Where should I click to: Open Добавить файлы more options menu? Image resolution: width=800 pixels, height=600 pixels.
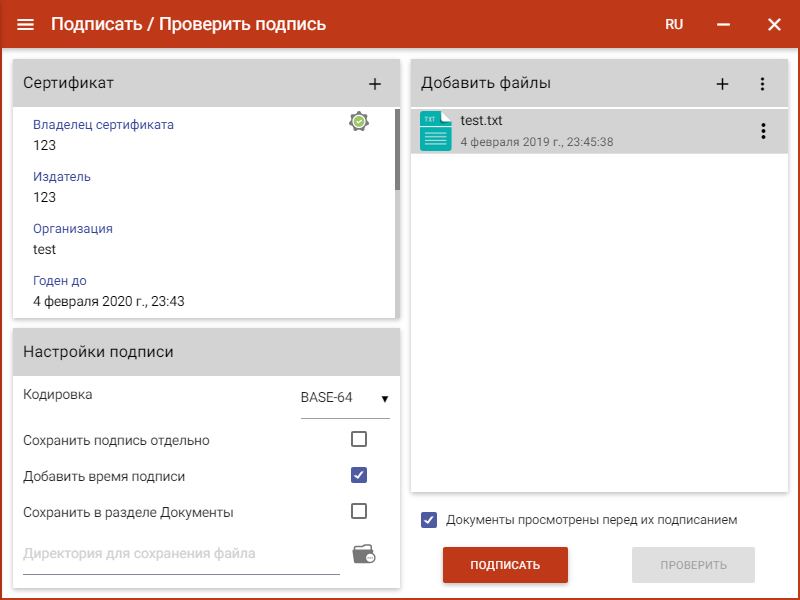[762, 84]
